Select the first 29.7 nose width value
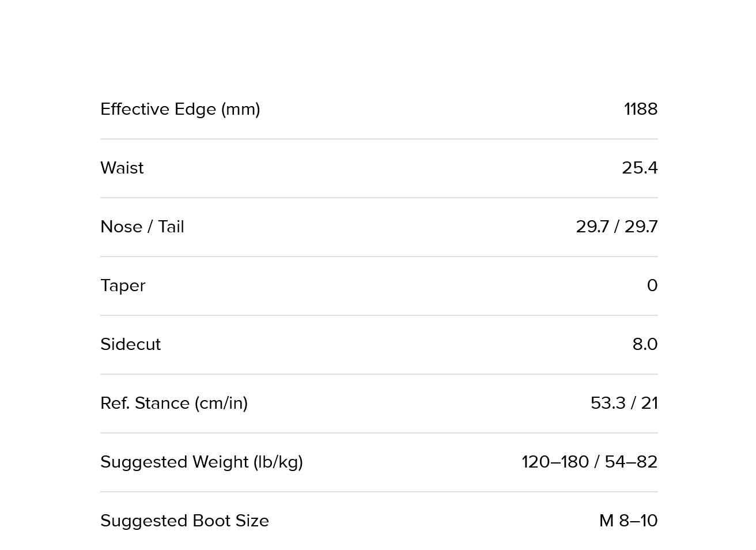This screenshot has height=550, width=756. point(592,227)
